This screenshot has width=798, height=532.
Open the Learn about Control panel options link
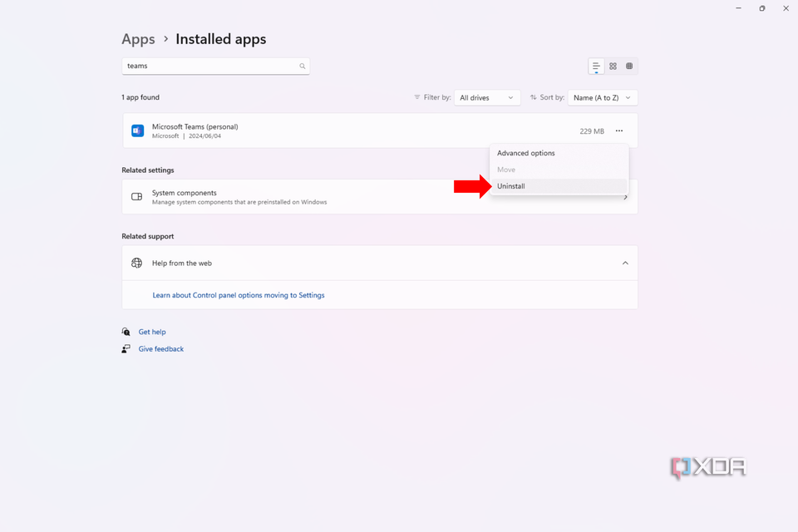pyautogui.click(x=238, y=295)
